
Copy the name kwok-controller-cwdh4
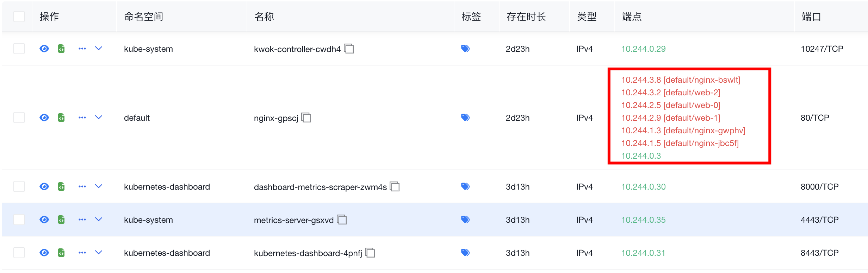(x=349, y=49)
